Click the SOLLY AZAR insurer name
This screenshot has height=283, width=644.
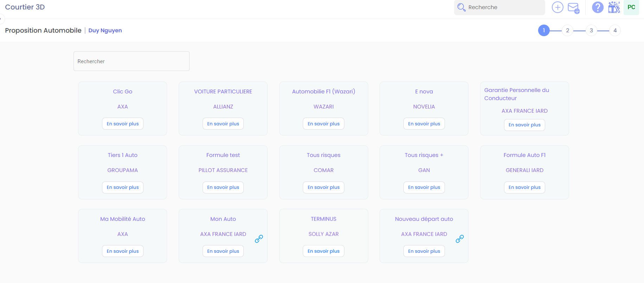tap(324, 234)
